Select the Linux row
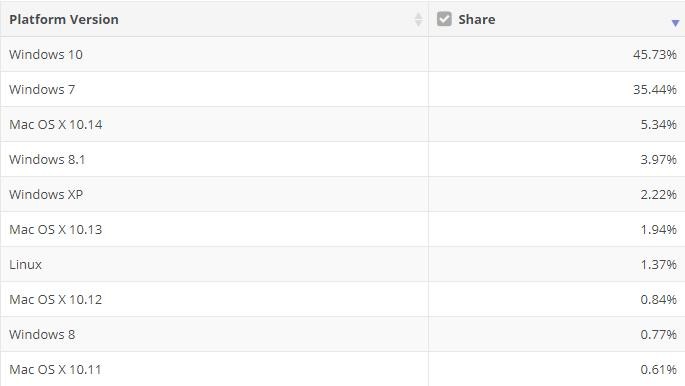Screen dimensions: 685x386 pos(342,264)
